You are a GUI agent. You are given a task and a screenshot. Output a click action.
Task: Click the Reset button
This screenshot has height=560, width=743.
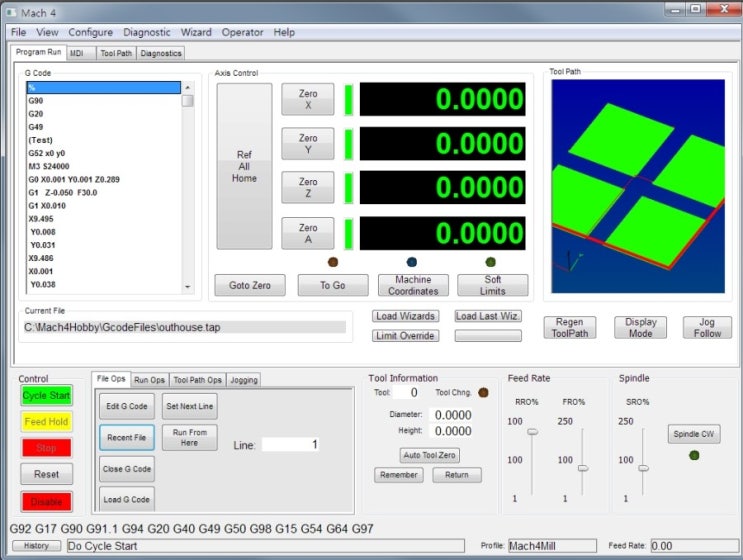click(46, 474)
